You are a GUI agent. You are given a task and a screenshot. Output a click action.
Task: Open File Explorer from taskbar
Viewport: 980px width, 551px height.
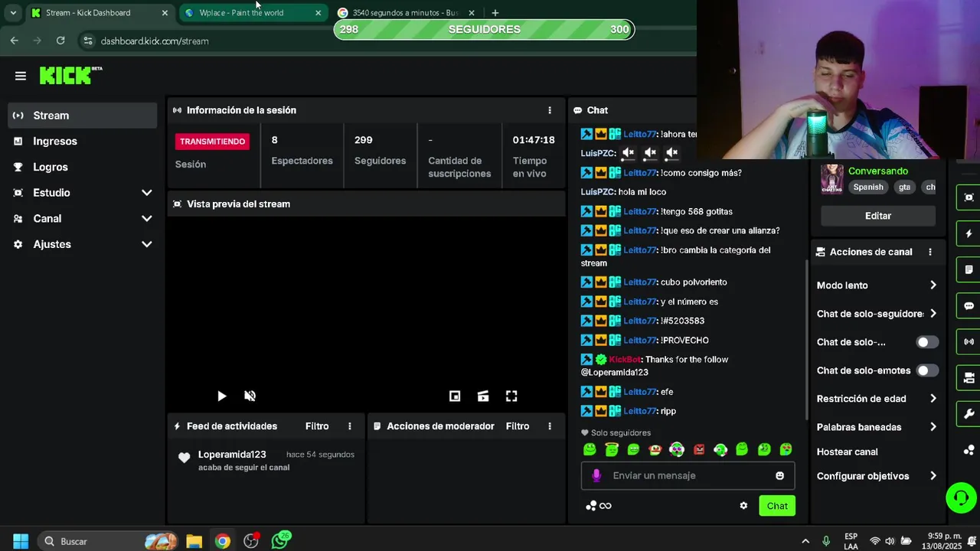[x=194, y=541]
